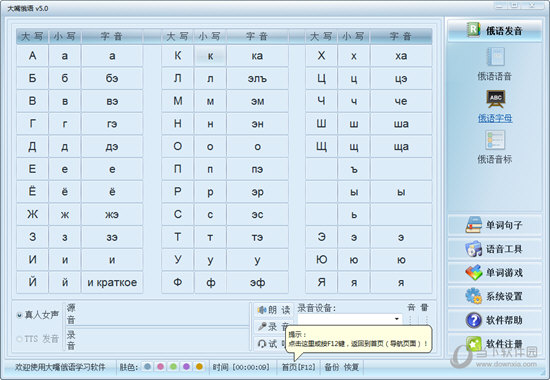Click lowercase soft sign ь cell
This screenshot has width=550, height=380.
coord(354,214)
